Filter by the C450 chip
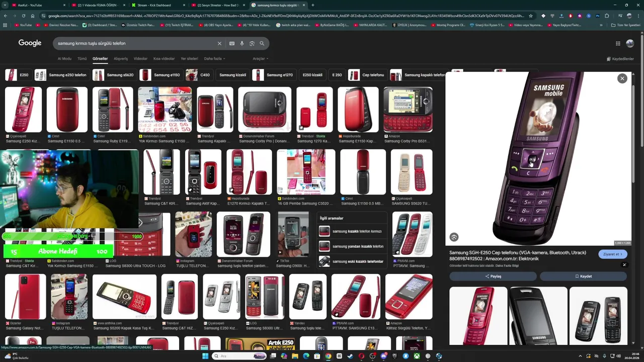Viewport: 644px width, 362px height. click(x=198, y=75)
